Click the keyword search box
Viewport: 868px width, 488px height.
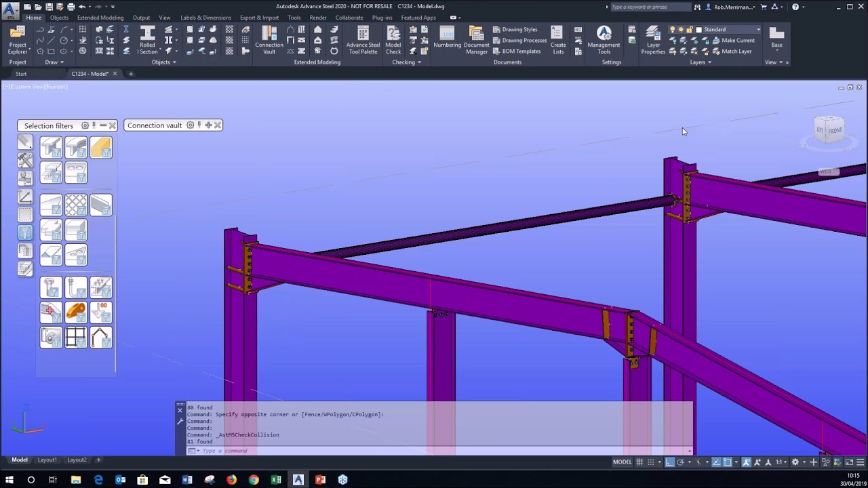(650, 7)
